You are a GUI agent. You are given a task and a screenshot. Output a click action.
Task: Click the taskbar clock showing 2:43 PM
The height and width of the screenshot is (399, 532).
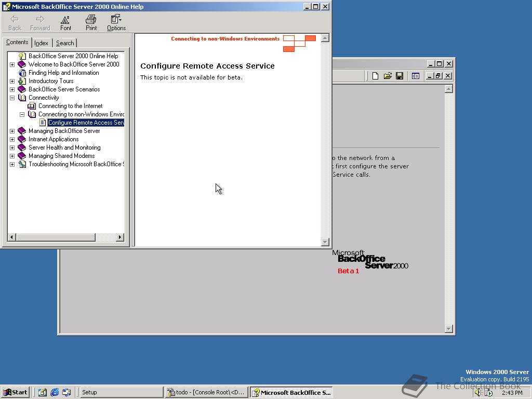pyautogui.click(x=512, y=393)
